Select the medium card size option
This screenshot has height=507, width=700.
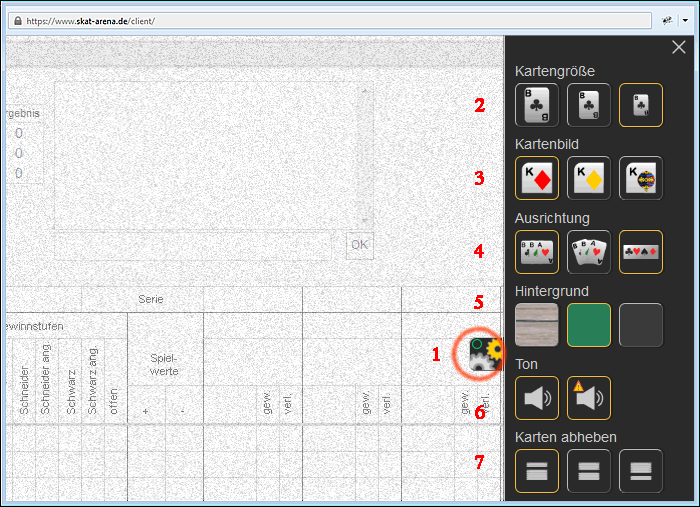coord(588,105)
